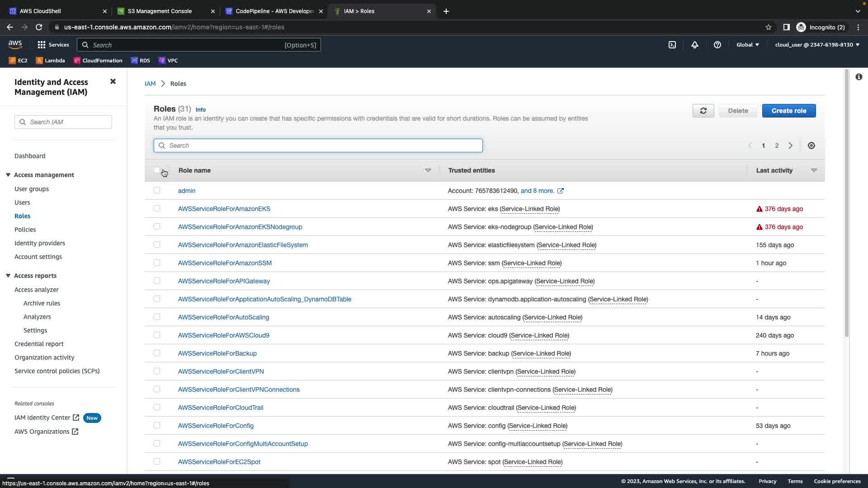Open table preferences gear icon
Screen dimensions: 868x488
811,145
